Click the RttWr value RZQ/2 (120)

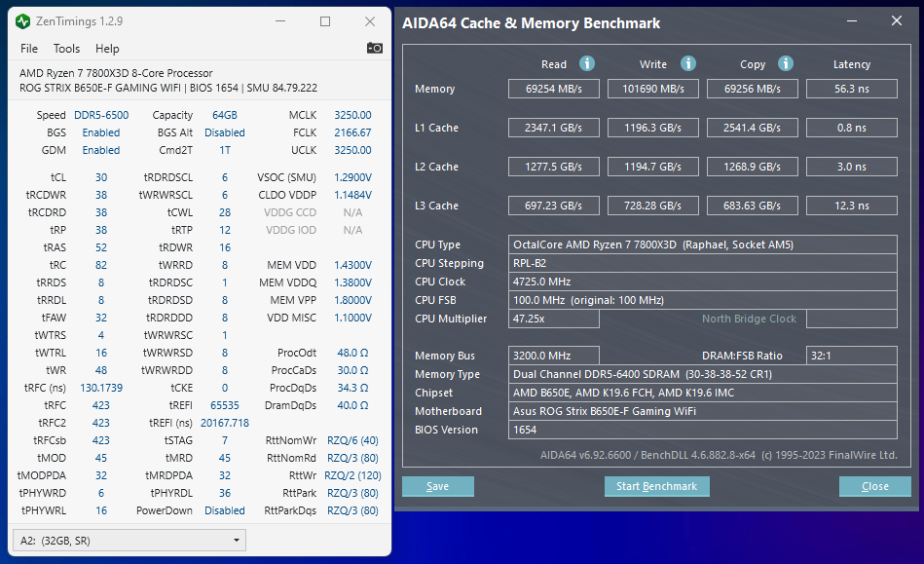[x=353, y=475]
